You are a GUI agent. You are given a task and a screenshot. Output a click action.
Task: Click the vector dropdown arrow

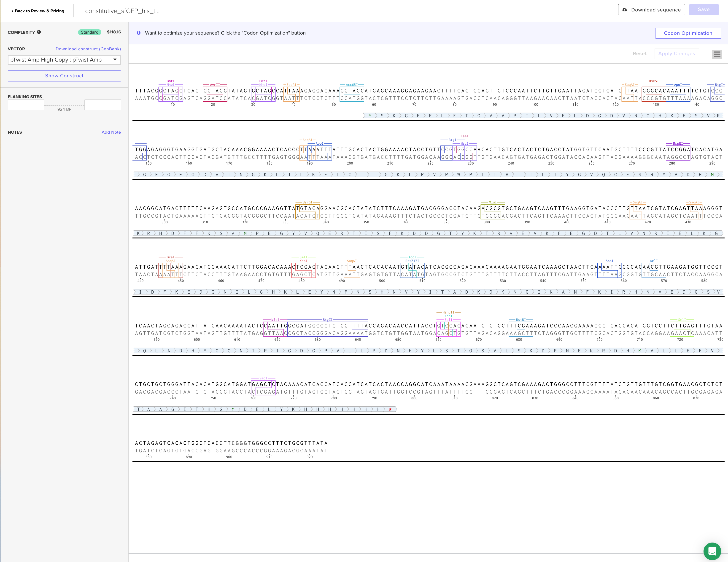coord(115,60)
